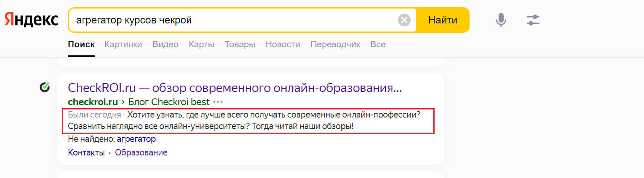Screen dimensions: 644x178
Task: Switch to the Картинки tab
Action: pos(123,44)
